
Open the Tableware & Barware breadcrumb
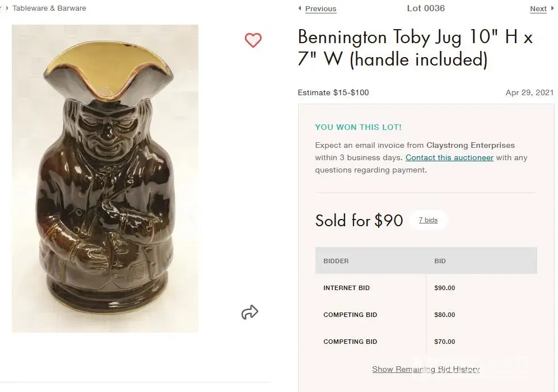coord(49,8)
